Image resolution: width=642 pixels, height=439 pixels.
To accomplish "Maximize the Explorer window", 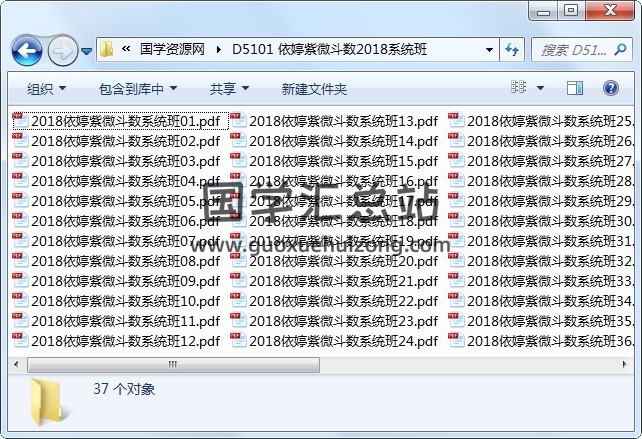I will coord(571,10).
